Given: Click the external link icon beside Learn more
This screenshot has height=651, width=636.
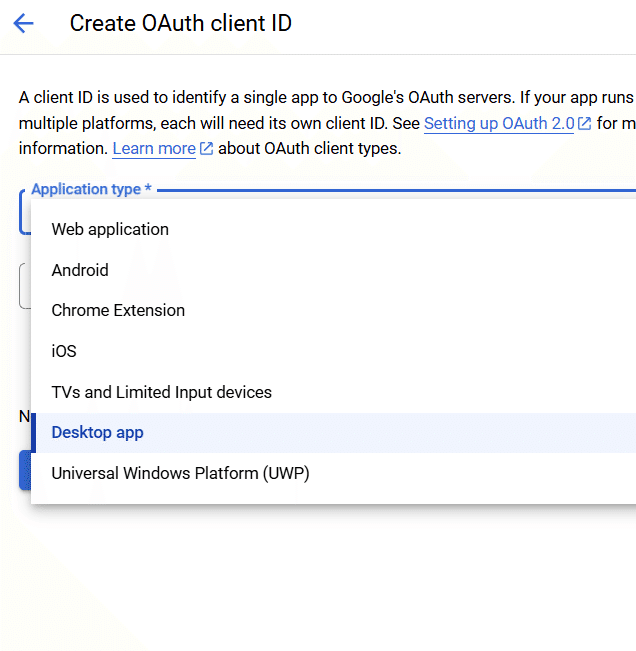Looking at the screenshot, I should click(x=206, y=148).
